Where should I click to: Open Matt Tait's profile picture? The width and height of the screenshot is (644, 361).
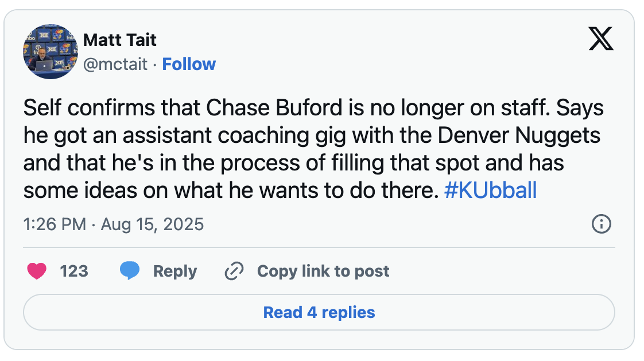click(49, 52)
